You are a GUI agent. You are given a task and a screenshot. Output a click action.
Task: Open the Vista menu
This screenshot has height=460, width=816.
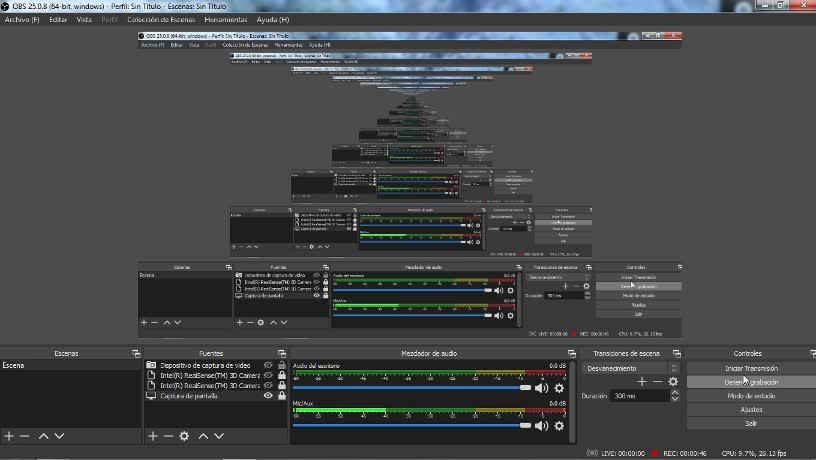click(84, 20)
